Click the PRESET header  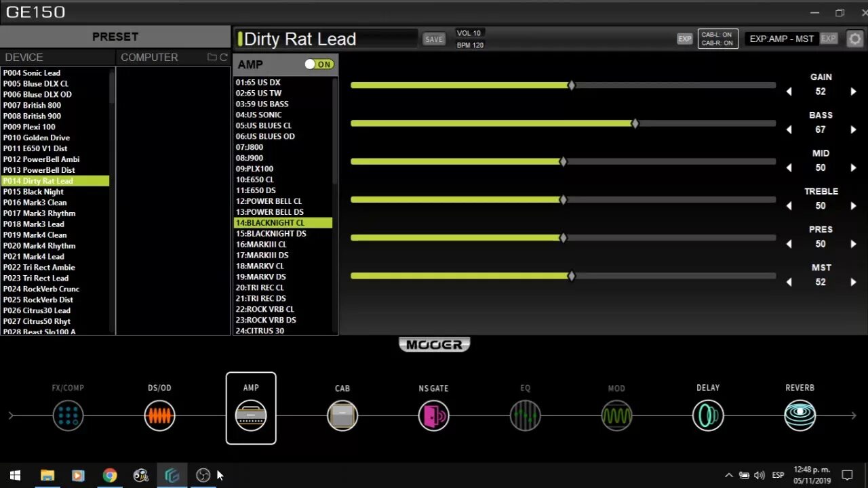pos(115,37)
